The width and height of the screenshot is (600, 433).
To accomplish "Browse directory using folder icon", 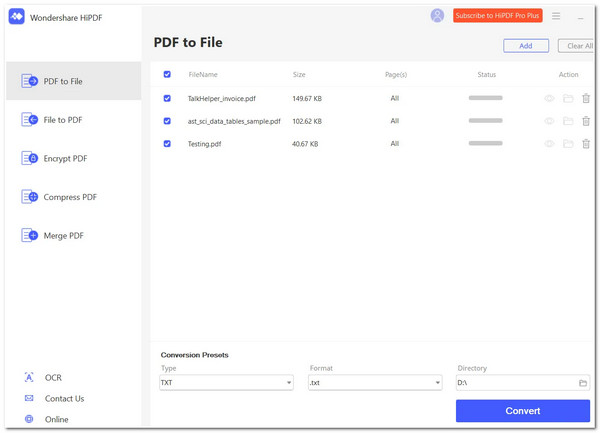I will [x=582, y=383].
